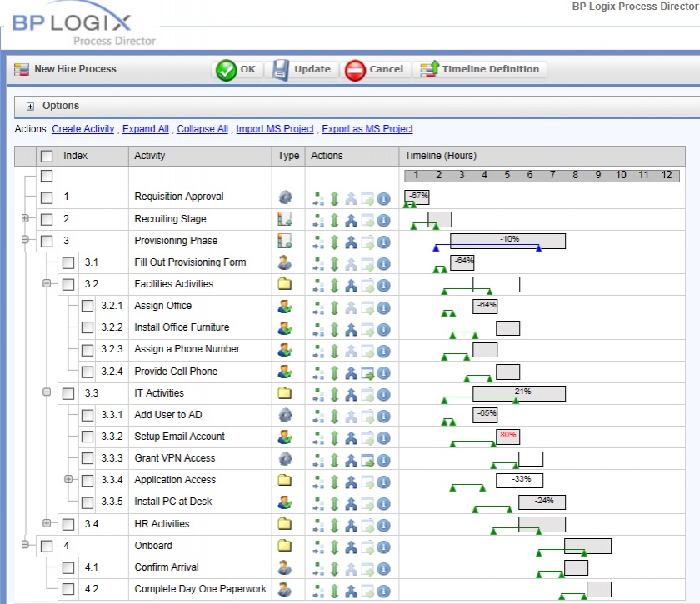The height and width of the screenshot is (604, 700).
Task: Expand the Options panel
Action: coord(30,107)
